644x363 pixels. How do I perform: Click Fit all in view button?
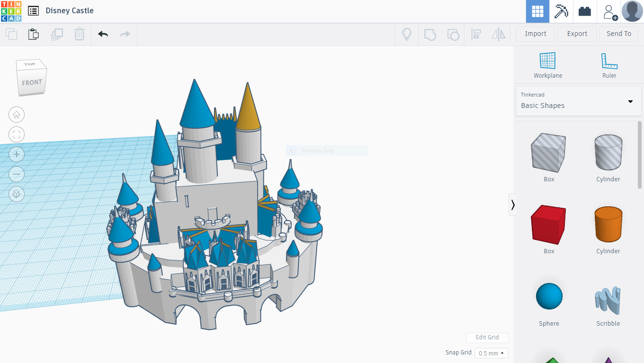(x=17, y=134)
